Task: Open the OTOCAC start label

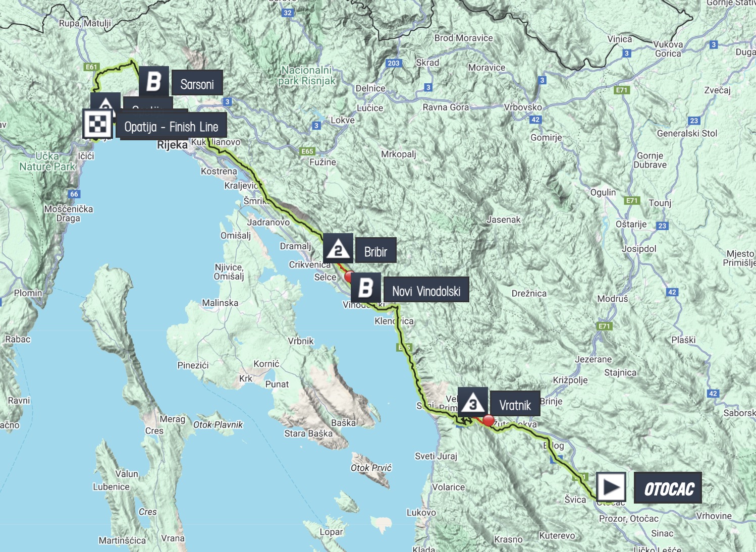Action: pos(668,488)
